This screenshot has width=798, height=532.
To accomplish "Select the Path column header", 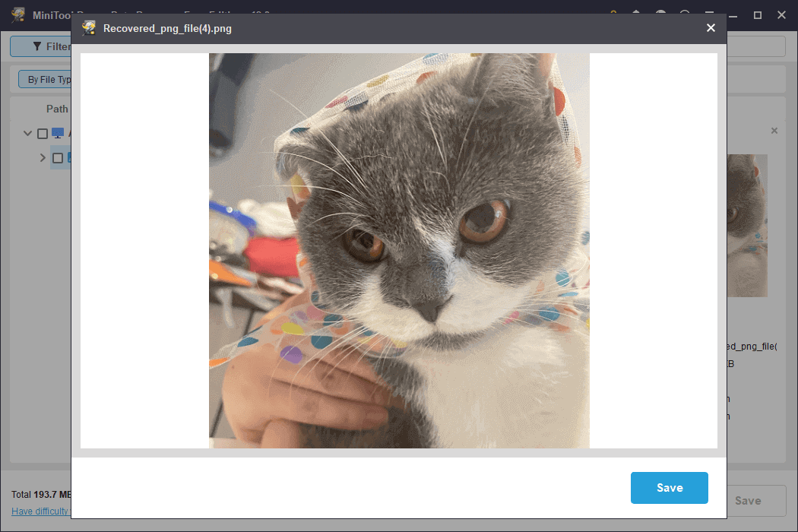I will pos(57,109).
